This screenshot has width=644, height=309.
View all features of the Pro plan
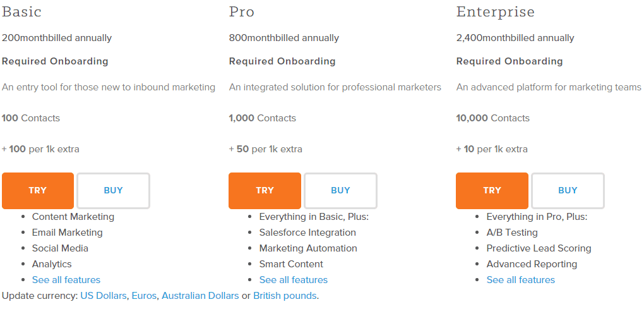294,280
